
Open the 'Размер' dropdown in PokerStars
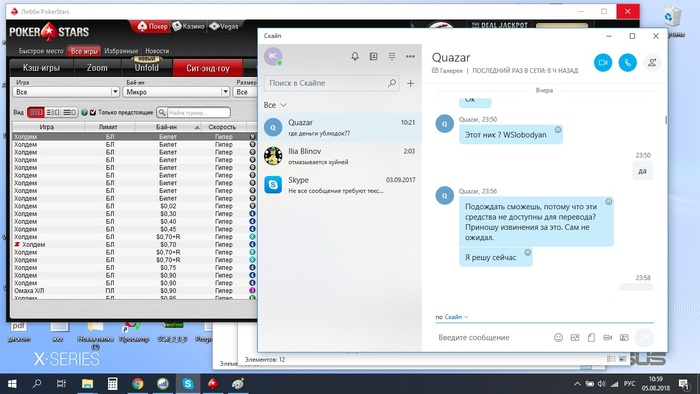[x=246, y=92]
